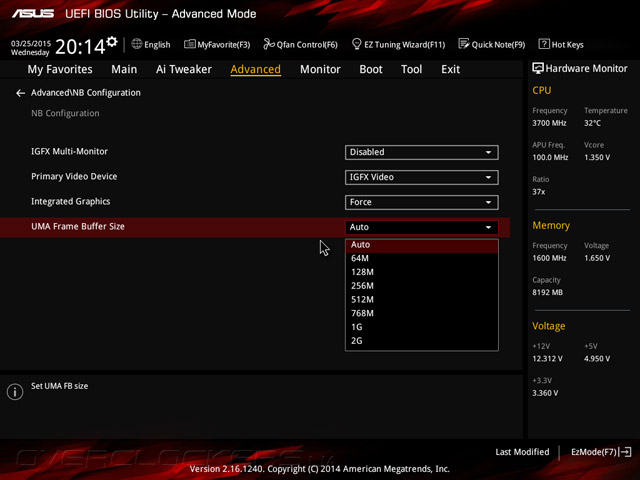The height and width of the screenshot is (480, 640).
Task: Click the memory capacity 8192 MB value
Action: (x=547, y=292)
